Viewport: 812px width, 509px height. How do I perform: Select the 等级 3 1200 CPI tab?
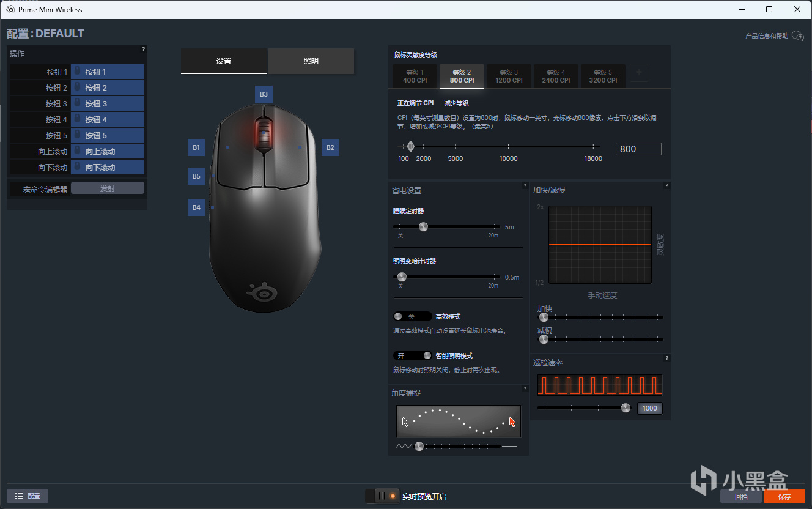click(509, 76)
